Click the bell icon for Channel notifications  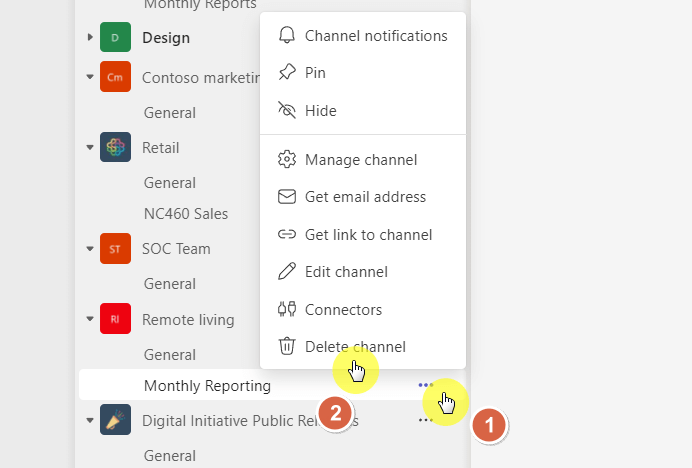(287, 35)
